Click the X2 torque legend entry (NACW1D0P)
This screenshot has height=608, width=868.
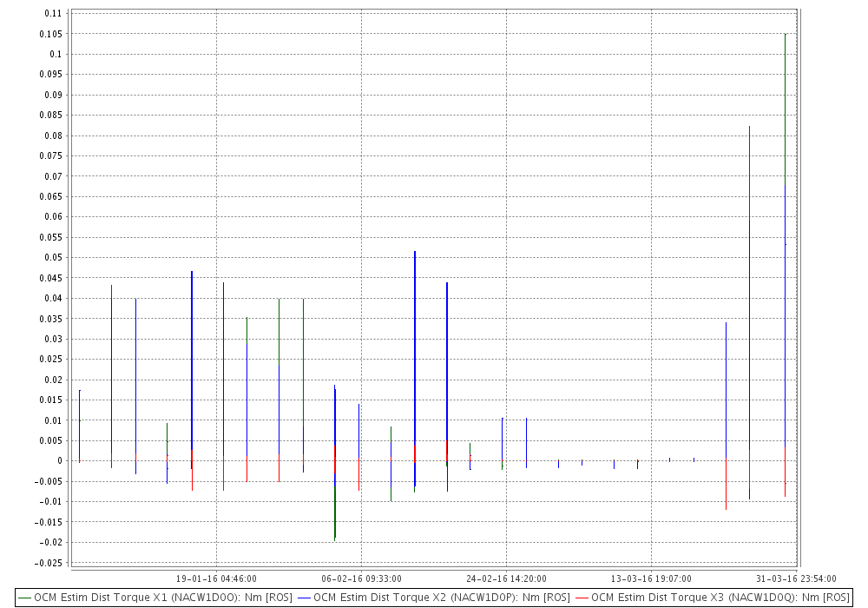pyautogui.click(x=434, y=598)
